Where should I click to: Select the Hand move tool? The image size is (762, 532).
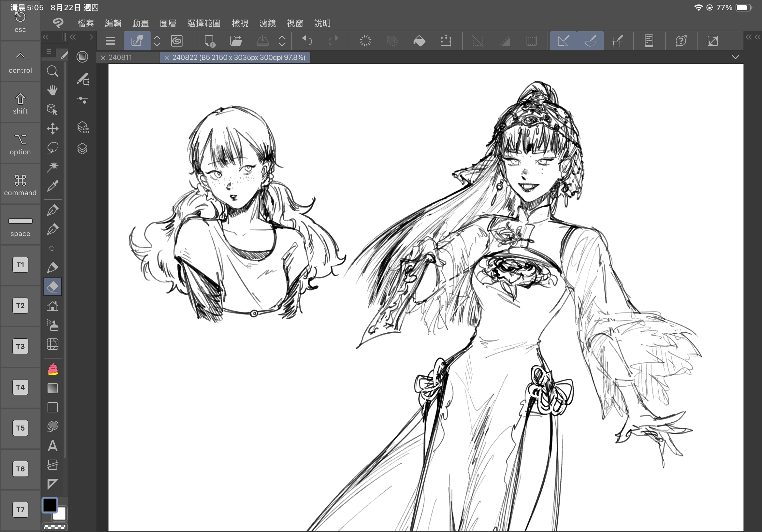point(52,90)
